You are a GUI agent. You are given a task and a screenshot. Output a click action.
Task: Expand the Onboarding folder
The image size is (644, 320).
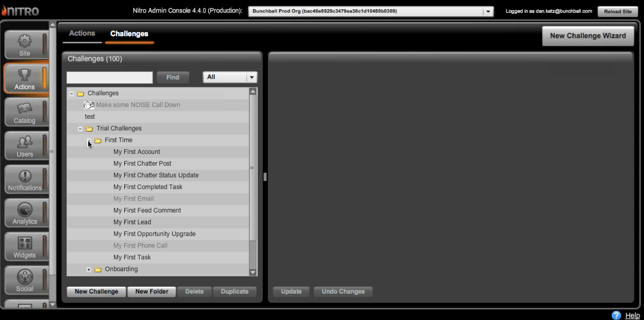tap(89, 270)
